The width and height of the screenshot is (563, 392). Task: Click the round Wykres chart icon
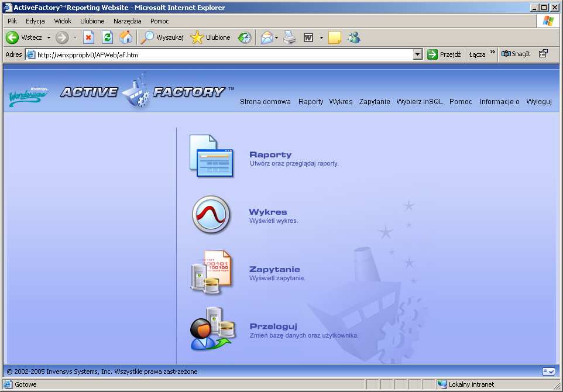coord(211,214)
